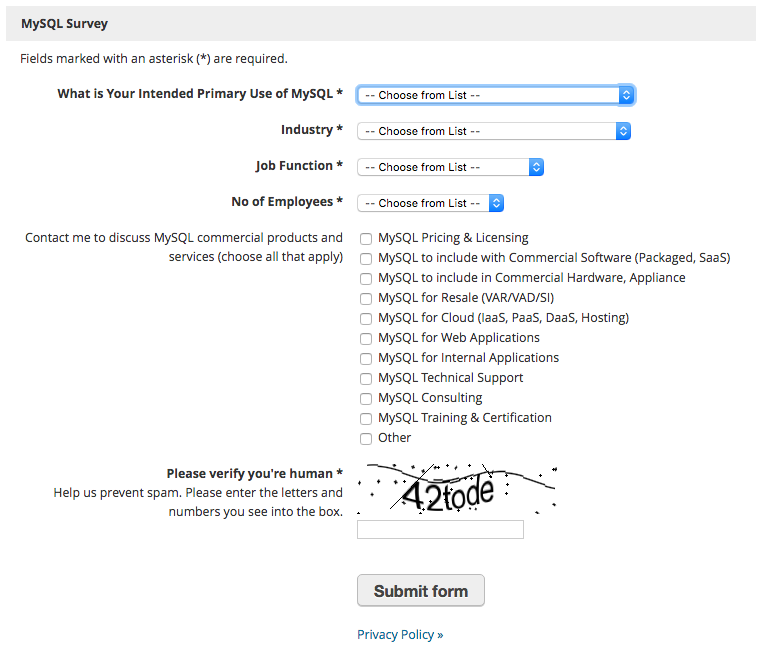Expand the No of Employees dropdown
Image resolution: width=762 pixels, height=660 pixels.
pos(430,203)
